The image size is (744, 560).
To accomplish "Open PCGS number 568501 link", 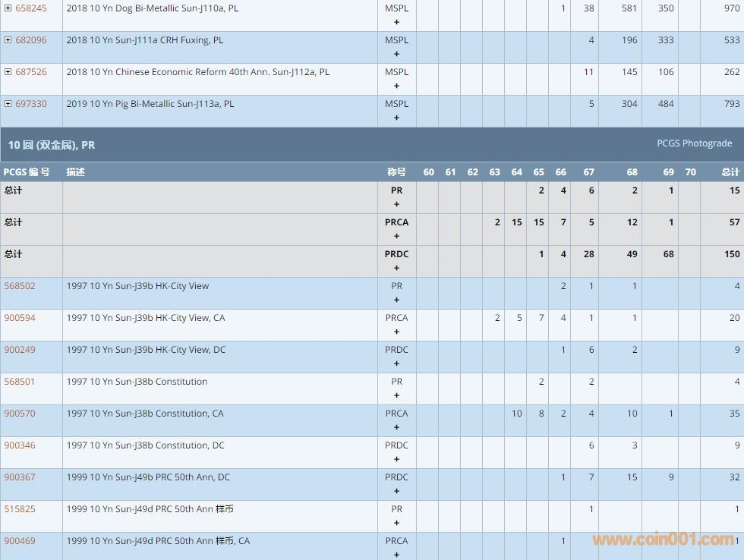I will [20, 382].
